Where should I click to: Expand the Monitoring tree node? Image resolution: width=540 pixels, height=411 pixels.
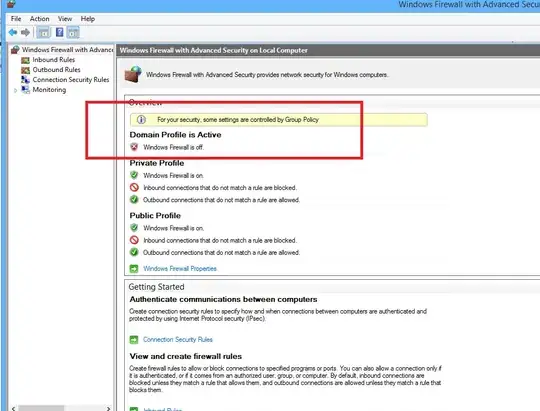tap(15, 91)
